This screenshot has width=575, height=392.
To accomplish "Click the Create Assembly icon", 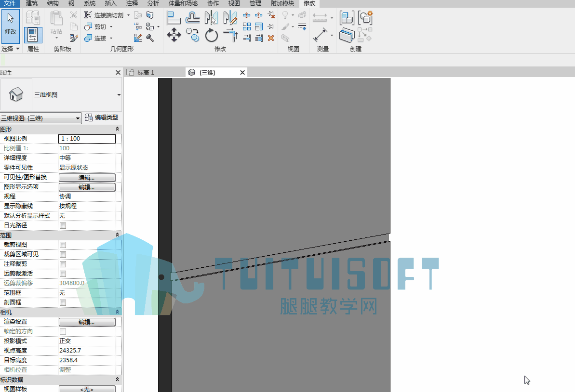I will click(x=347, y=18).
